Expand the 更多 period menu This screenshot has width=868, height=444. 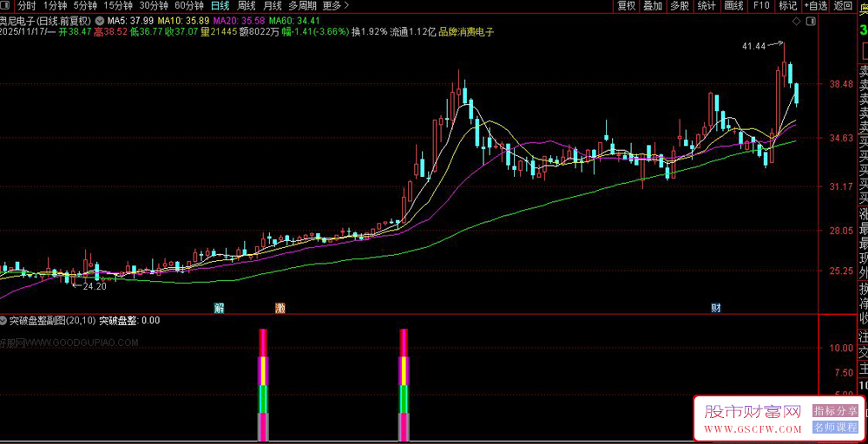[x=335, y=6]
